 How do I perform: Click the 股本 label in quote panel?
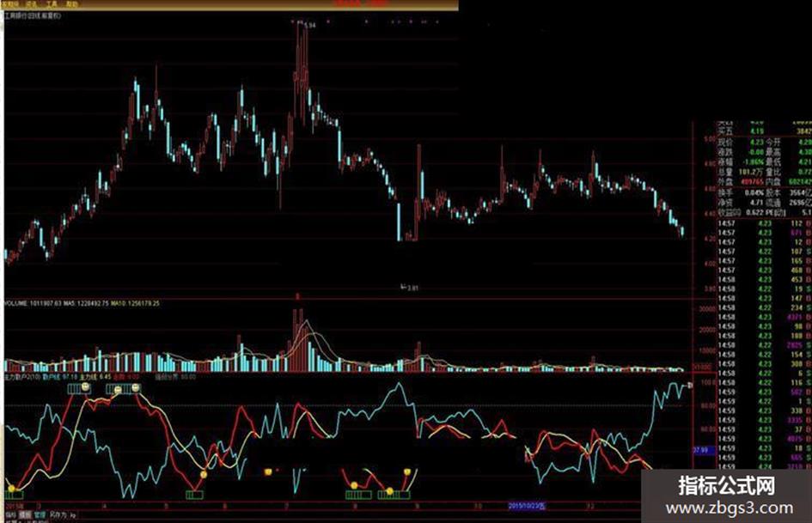pyautogui.click(x=773, y=192)
